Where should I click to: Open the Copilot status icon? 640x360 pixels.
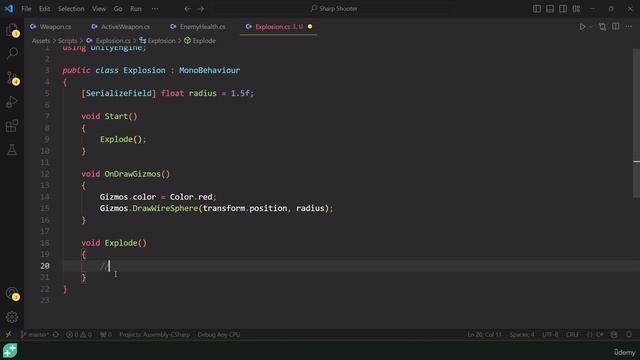click(x=614, y=334)
